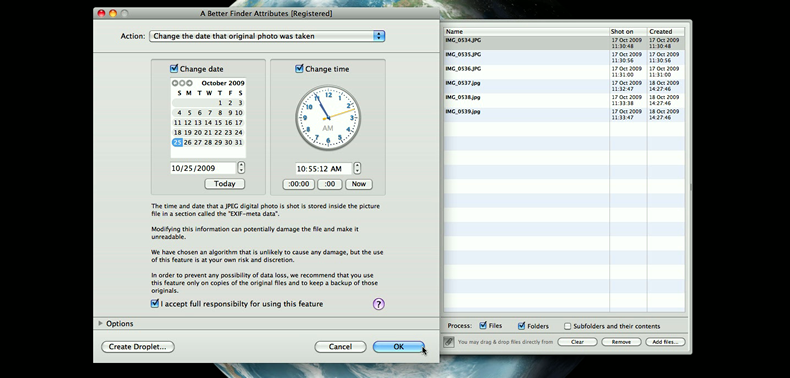Uncheck I accept full responsibility checkbox

pos(155,303)
